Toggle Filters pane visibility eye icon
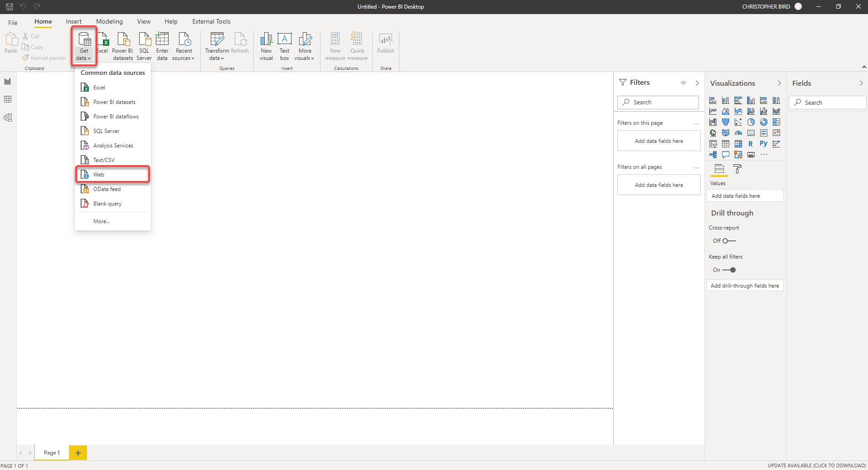The height and width of the screenshot is (470, 868). click(x=684, y=83)
